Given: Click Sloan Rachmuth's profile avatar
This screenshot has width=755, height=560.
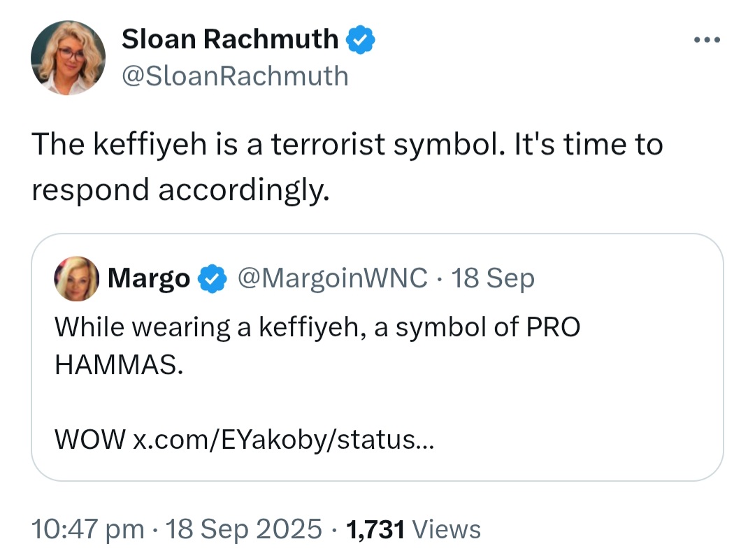Looking at the screenshot, I should pos(68,58).
